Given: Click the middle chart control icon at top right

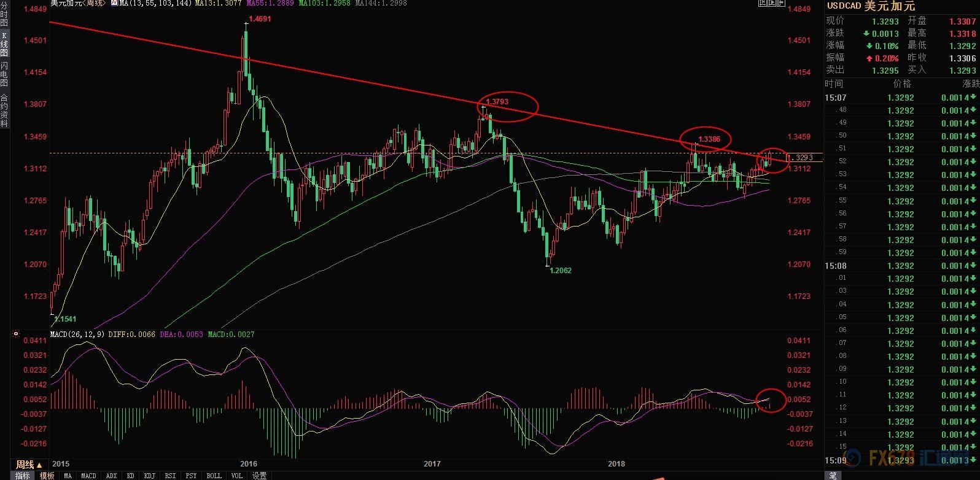Looking at the screenshot, I should point(771,4).
